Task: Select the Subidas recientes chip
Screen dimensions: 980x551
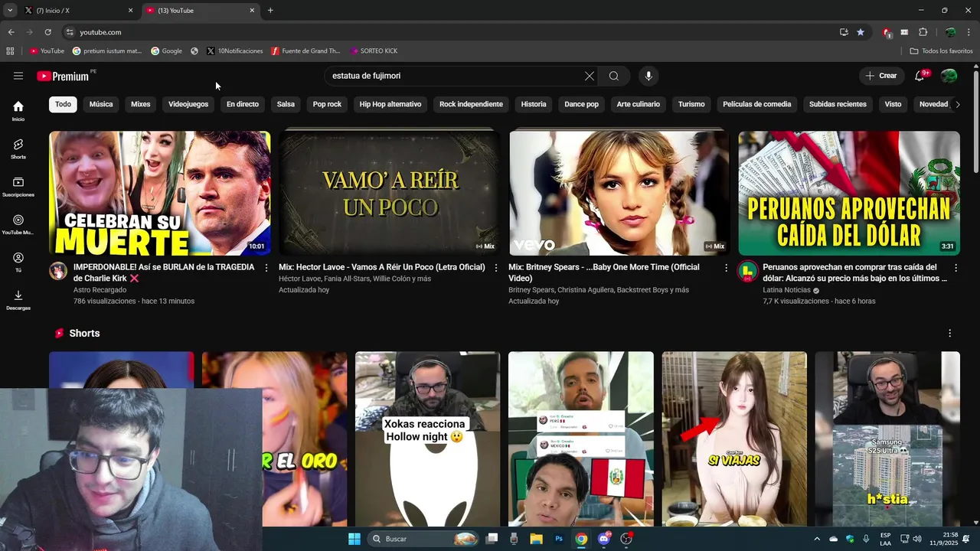Action: (x=838, y=104)
